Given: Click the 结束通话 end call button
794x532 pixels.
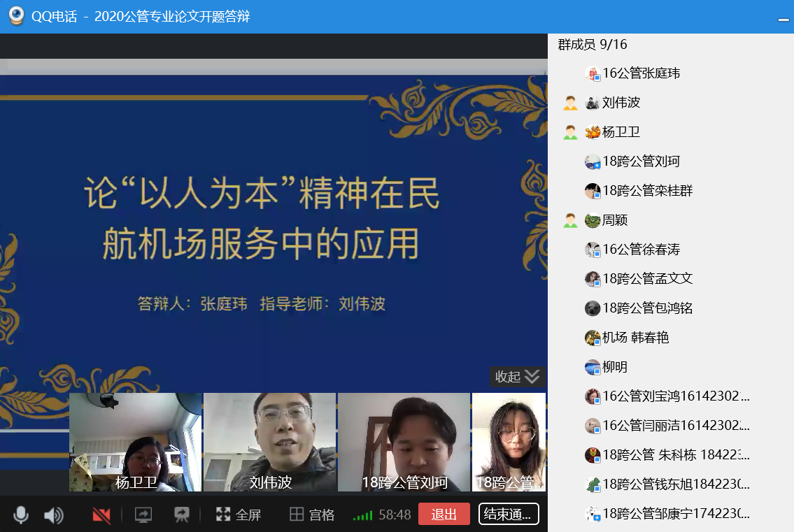Looking at the screenshot, I should [x=509, y=515].
